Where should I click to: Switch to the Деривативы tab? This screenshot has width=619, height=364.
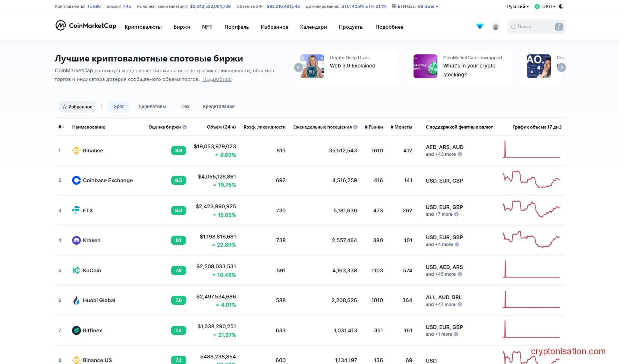[x=152, y=107]
